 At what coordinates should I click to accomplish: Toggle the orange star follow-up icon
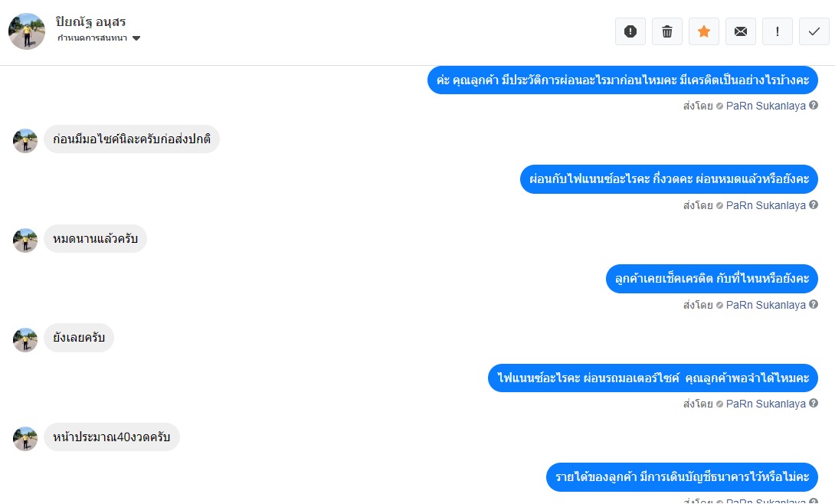coord(704,31)
